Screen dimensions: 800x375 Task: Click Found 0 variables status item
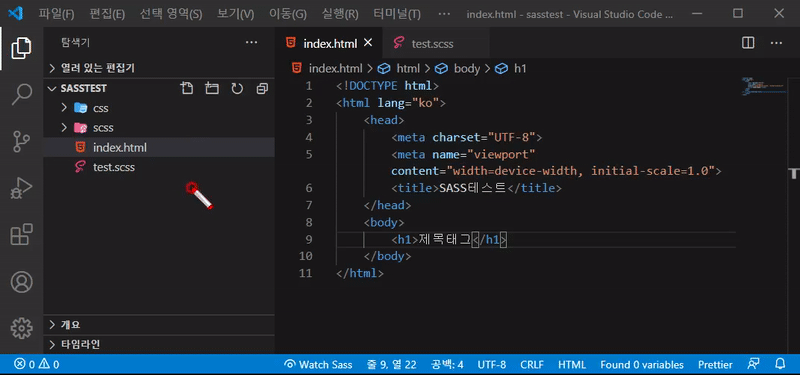tap(642, 364)
